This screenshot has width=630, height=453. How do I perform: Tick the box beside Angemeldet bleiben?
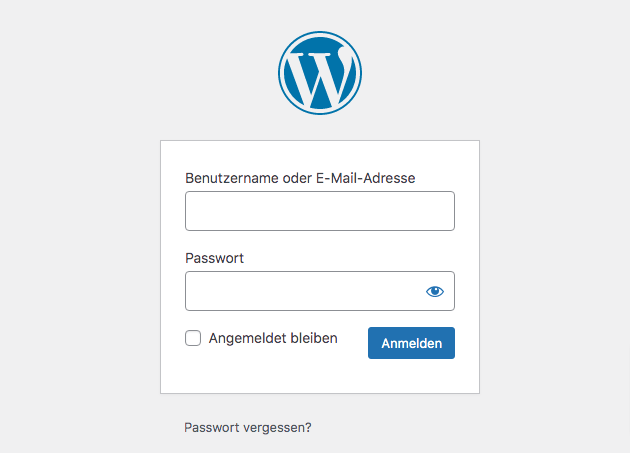pyautogui.click(x=193, y=338)
